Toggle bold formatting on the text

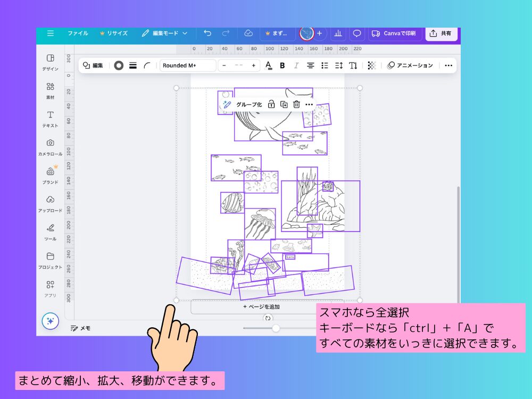281,65
